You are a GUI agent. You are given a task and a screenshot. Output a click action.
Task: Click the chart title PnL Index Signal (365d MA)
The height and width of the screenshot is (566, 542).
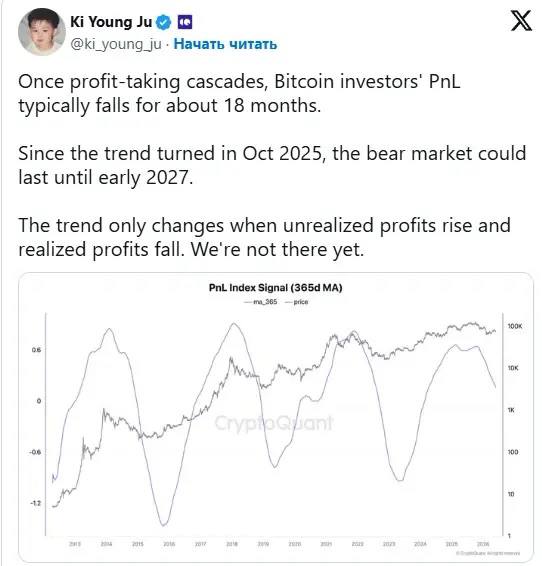click(276, 288)
